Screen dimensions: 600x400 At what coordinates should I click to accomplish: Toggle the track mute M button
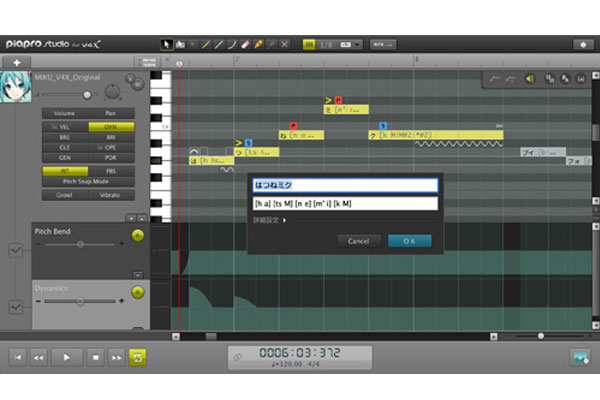(138, 84)
